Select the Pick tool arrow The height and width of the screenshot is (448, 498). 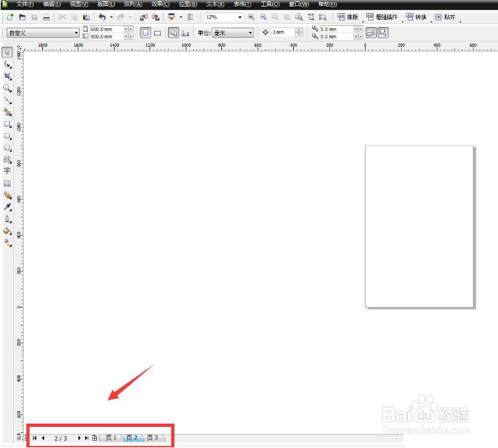tap(7, 52)
